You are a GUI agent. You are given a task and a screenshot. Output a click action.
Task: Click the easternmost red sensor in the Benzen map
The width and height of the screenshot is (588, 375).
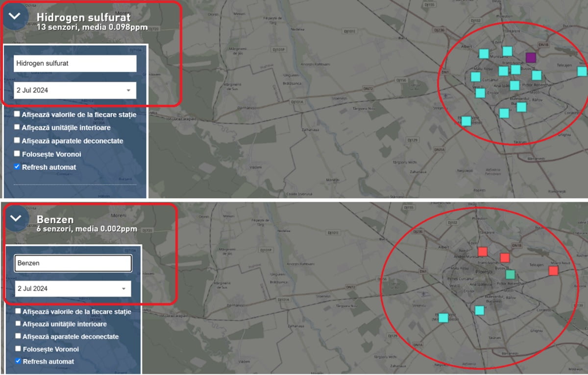(553, 271)
